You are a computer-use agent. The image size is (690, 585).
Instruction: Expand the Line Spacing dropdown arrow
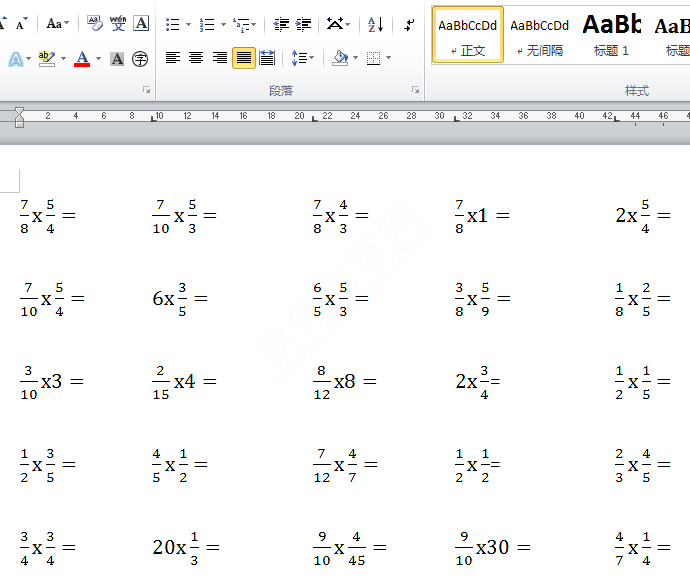(x=312, y=58)
